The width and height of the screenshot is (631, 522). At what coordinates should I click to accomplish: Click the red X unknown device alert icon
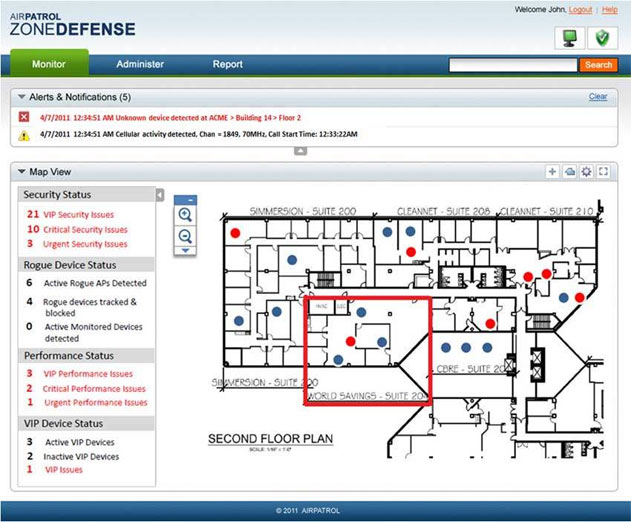pos(24,117)
